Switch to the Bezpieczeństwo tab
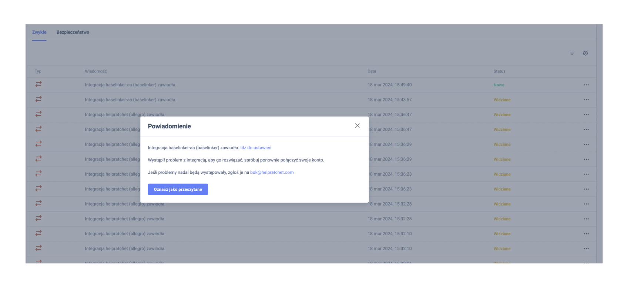This screenshot has width=644, height=298. point(73,32)
